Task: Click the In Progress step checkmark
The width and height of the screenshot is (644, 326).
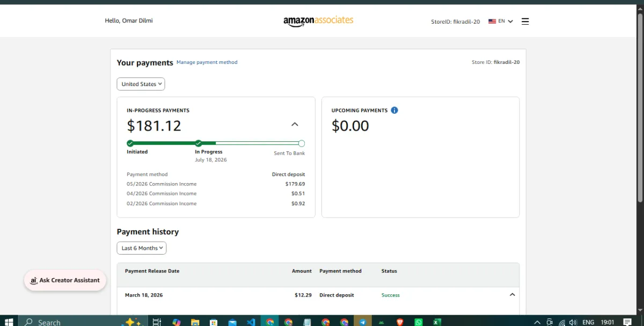Action: pos(199,143)
